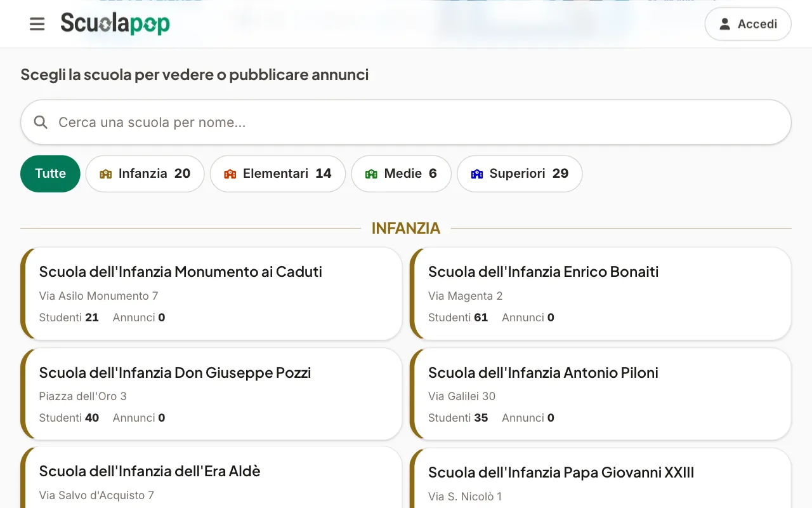Viewport: 812px width, 508px height.
Task: Click the INFANZIA section heading
Action: click(406, 228)
